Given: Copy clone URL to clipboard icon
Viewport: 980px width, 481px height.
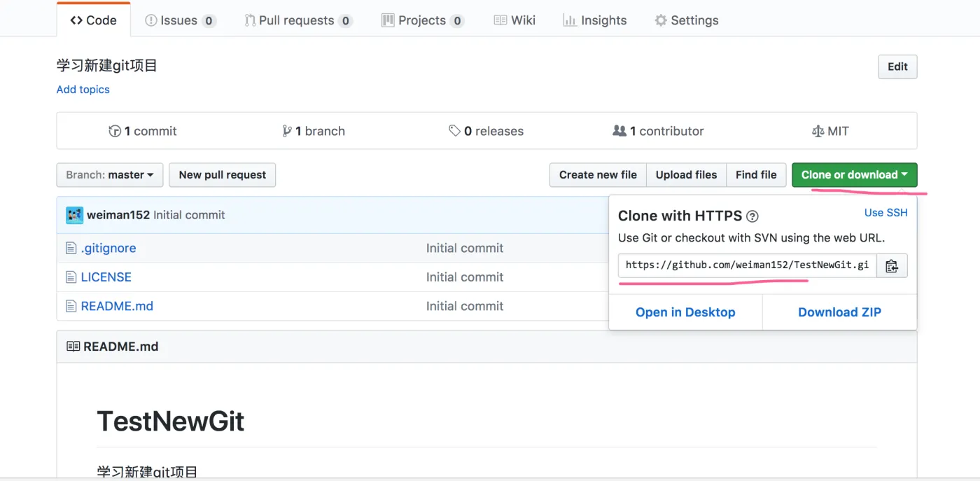Looking at the screenshot, I should (x=892, y=266).
